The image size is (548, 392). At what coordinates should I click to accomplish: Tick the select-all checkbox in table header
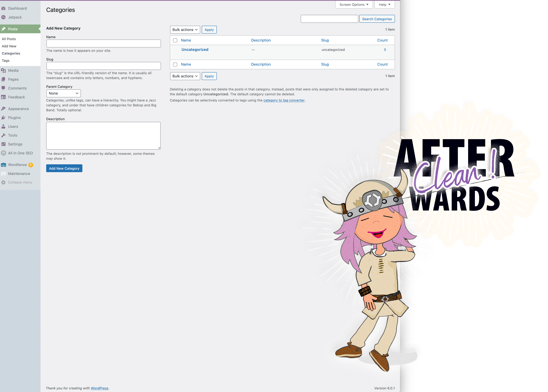point(175,40)
